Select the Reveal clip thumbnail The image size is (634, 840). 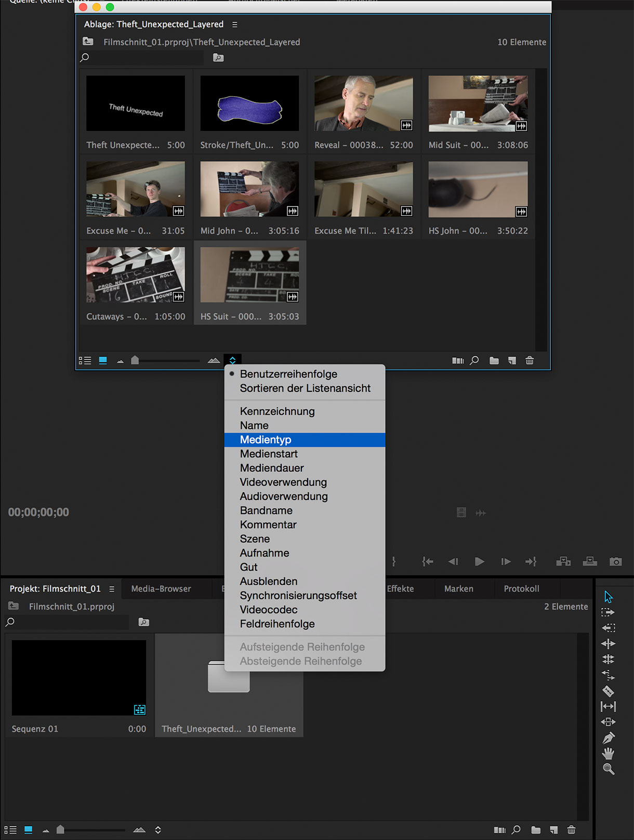364,103
